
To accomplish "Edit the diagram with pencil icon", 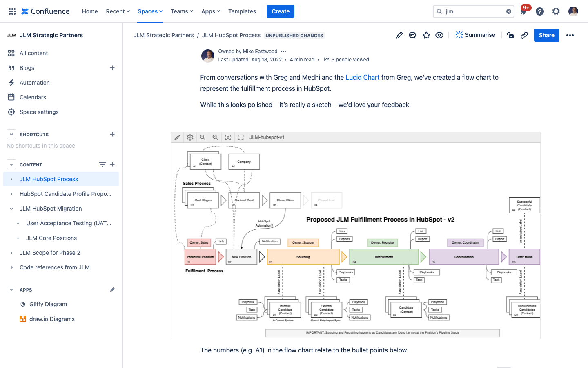I will pyautogui.click(x=177, y=137).
